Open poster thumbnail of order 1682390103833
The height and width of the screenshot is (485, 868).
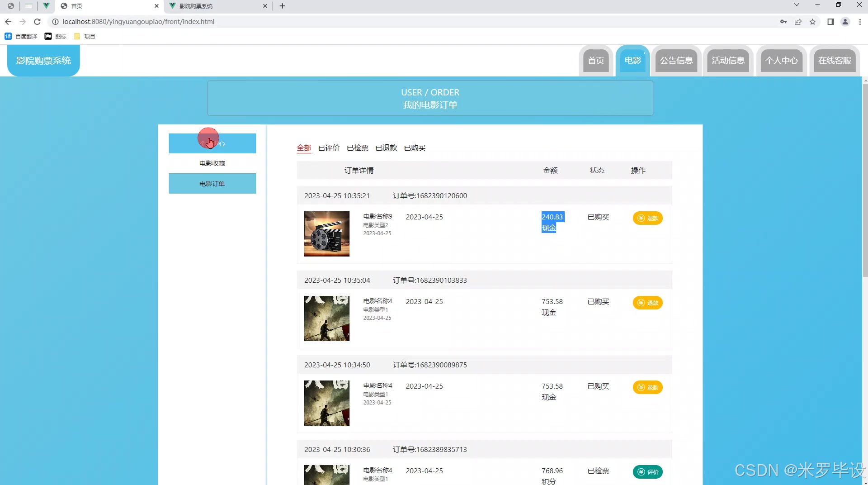(326, 319)
